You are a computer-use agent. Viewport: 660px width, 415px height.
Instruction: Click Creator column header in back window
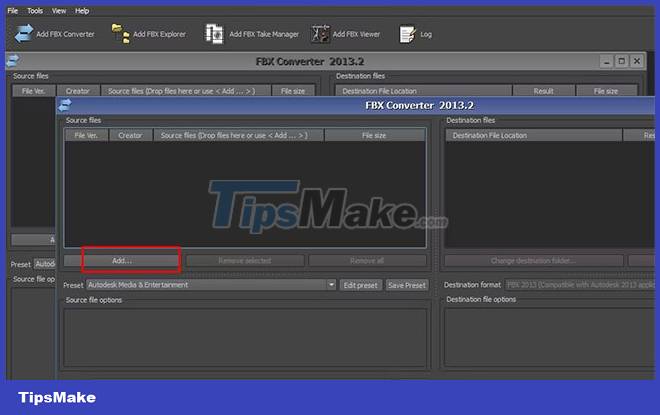78,91
